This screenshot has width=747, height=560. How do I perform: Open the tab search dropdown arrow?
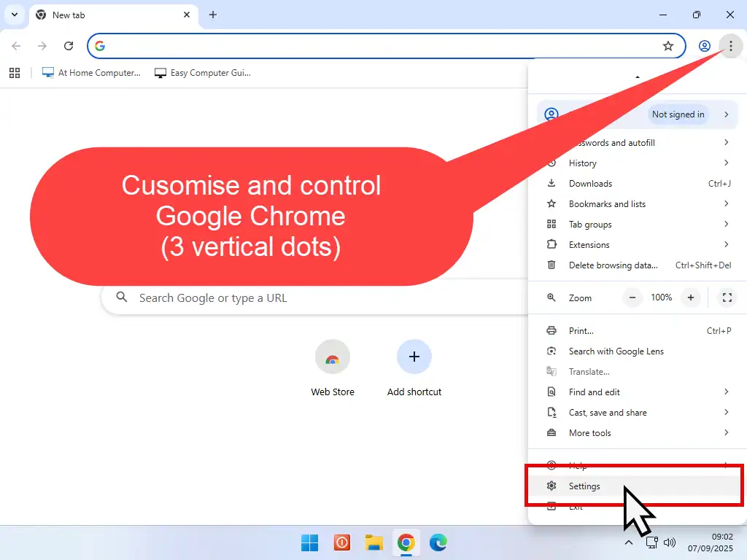(x=15, y=15)
